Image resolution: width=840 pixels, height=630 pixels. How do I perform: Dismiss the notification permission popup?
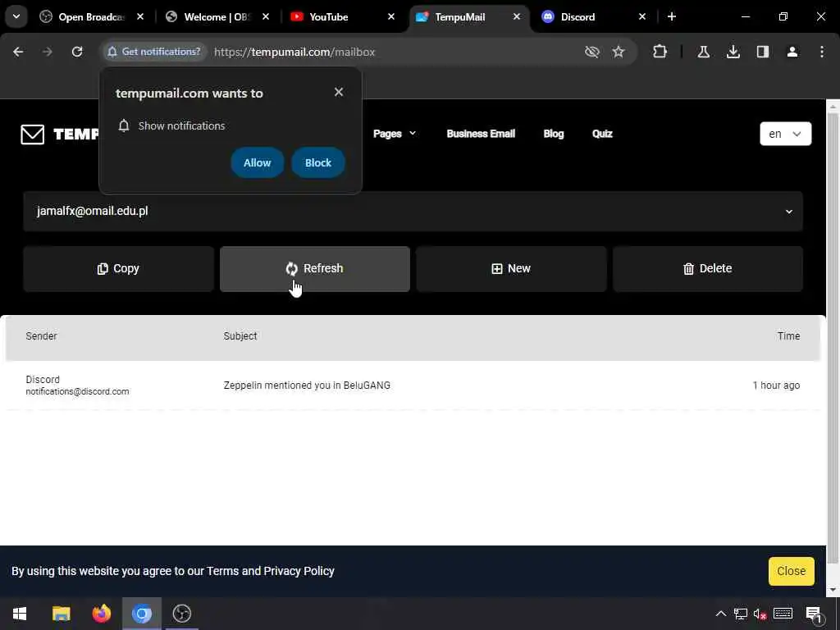pyautogui.click(x=339, y=92)
